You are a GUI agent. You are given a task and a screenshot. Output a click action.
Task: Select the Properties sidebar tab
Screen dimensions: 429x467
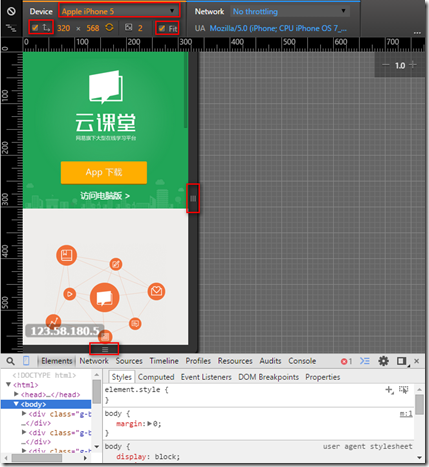tap(323, 377)
